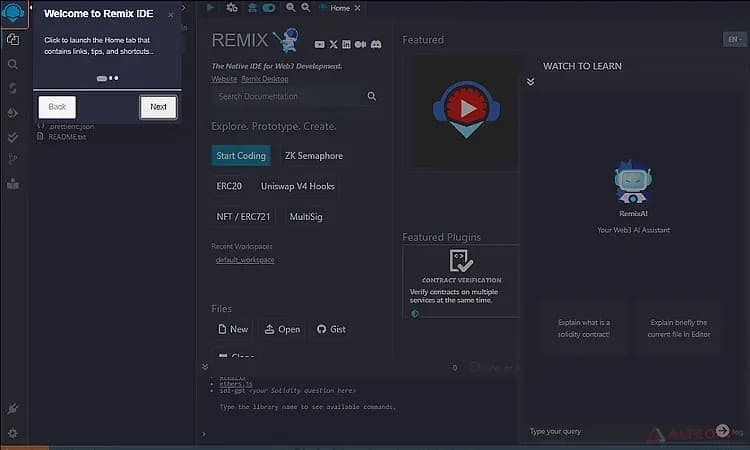The image size is (750, 450).
Task: Click Back in the welcome tour
Action: 57,107
